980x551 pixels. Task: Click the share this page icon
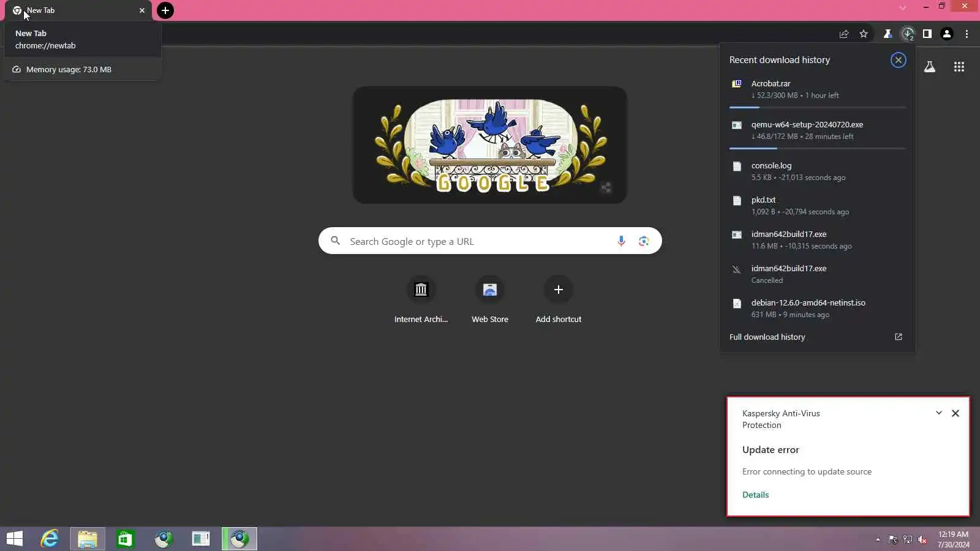coord(844,34)
